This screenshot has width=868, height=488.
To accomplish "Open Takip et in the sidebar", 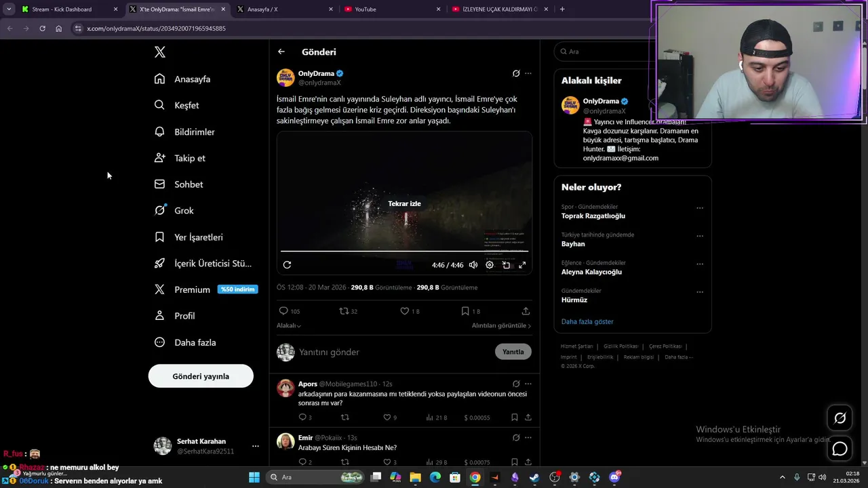I will 180,158.
